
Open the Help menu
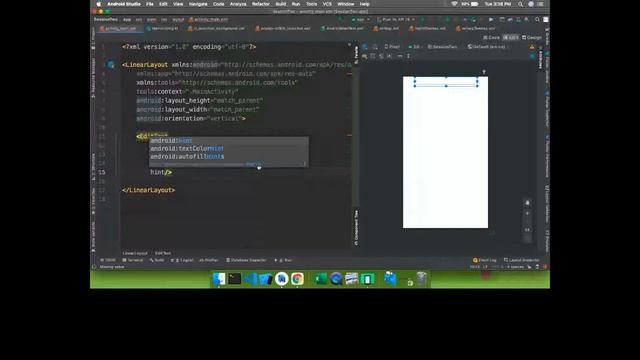[364, 4]
